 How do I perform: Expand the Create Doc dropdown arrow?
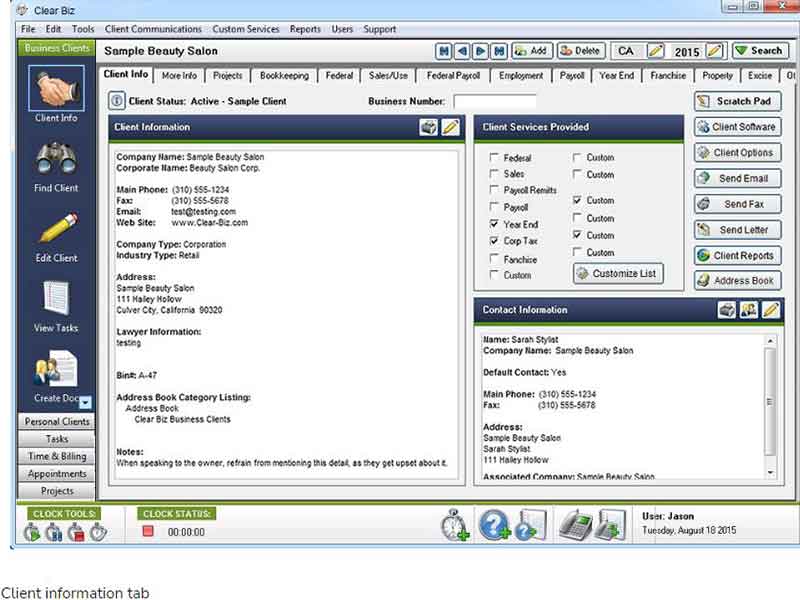[85, 403]
